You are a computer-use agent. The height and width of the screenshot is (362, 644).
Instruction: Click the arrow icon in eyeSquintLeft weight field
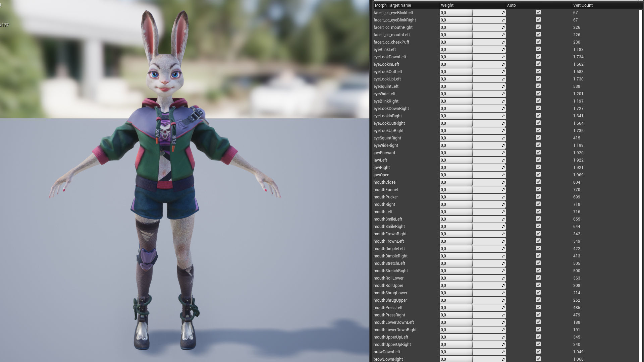click(x=503, y=87)
